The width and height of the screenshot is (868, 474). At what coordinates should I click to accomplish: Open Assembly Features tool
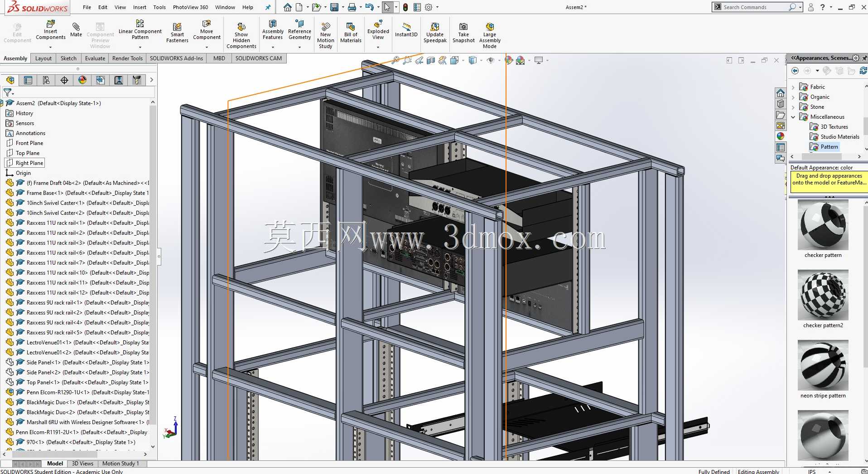(273, 30)
